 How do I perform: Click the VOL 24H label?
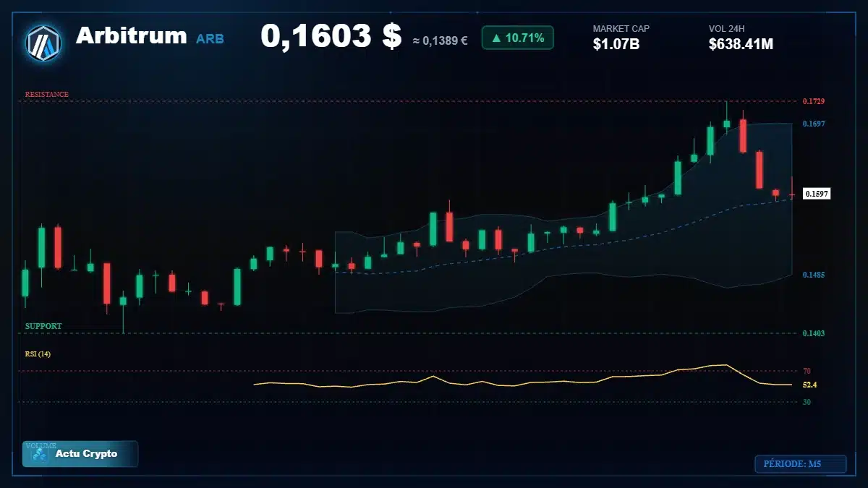click(x=726, y=29)
